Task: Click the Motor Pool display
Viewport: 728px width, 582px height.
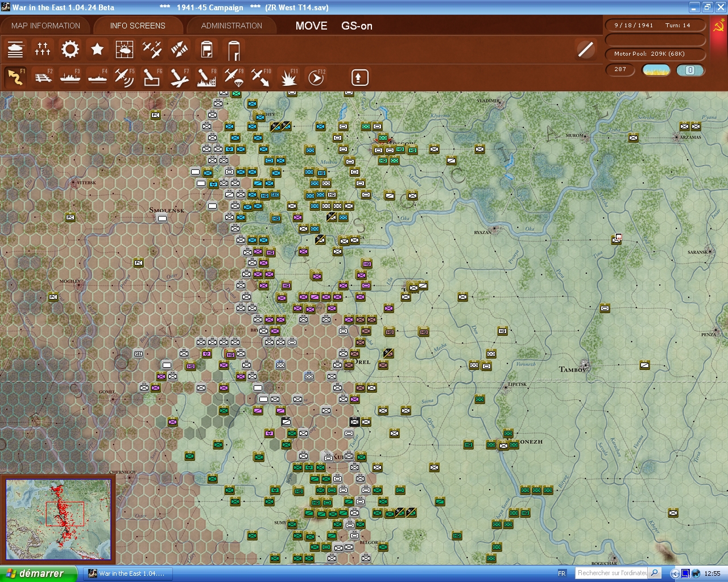Action: pyautogui.click(x=655, y=53)
